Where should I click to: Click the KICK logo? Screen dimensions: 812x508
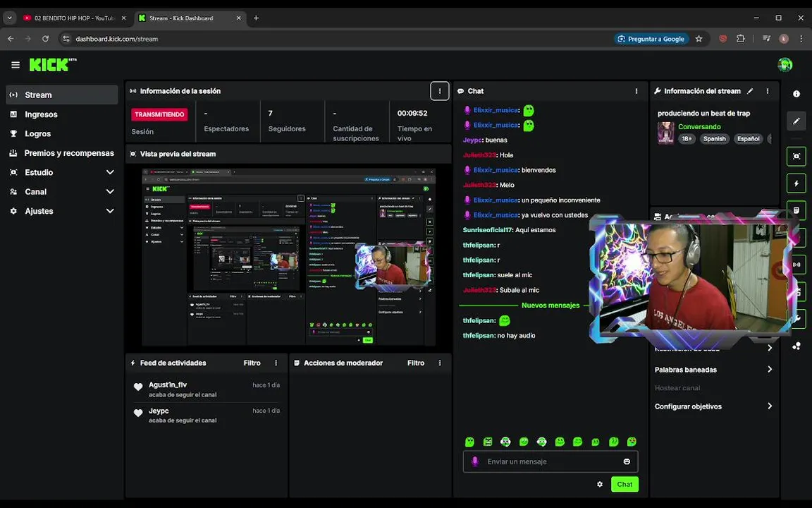pos(53,65)
